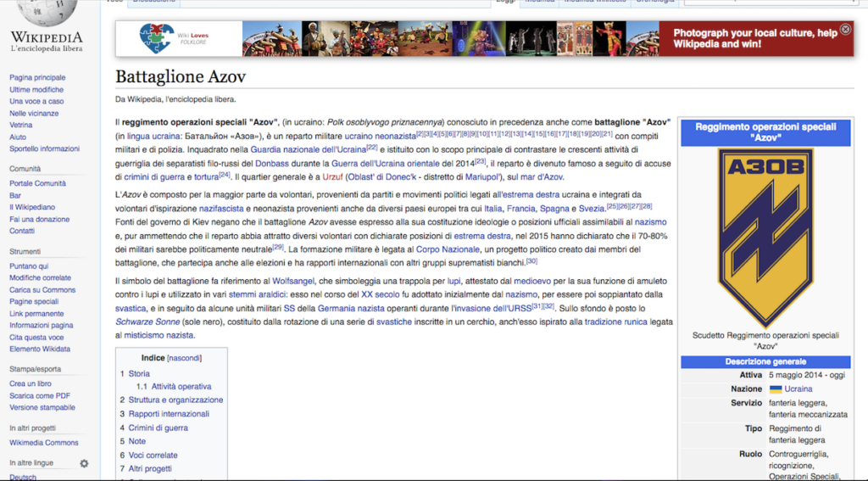Open Wikimedia Commons project link

tap(44, 443)
